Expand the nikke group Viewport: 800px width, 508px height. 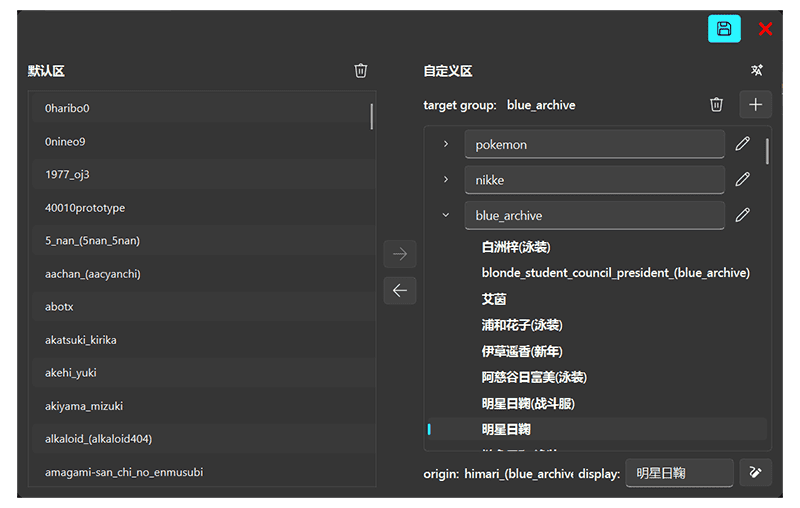pos(446,180)
